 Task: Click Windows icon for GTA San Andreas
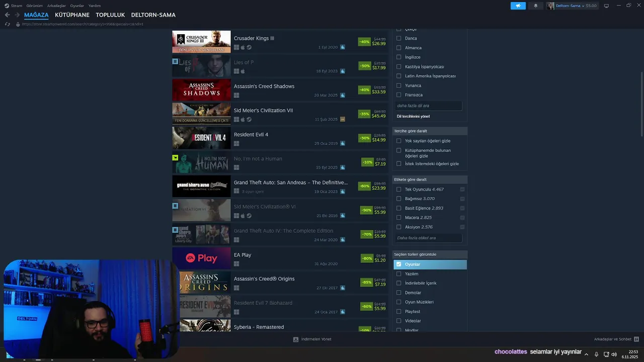236,192
